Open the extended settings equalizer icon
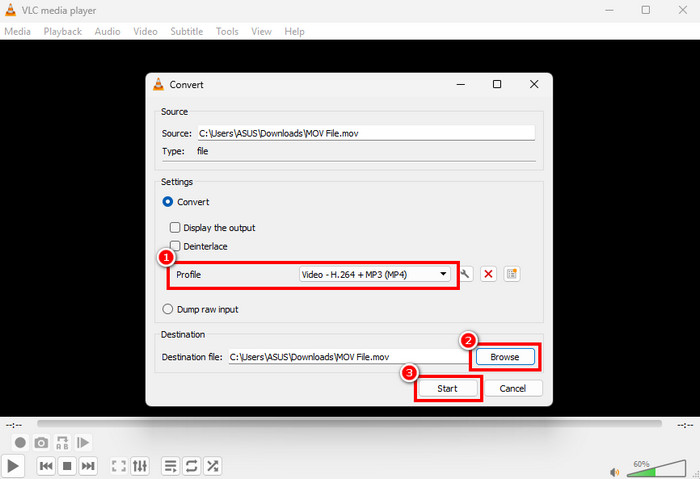The height and width of the screenshot is (479, 700). pos(140,466)
